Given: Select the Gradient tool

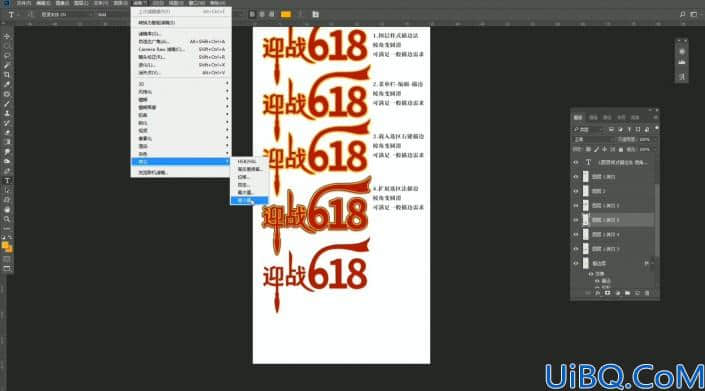Looking at the screenshot, I should tap(7, 142).
